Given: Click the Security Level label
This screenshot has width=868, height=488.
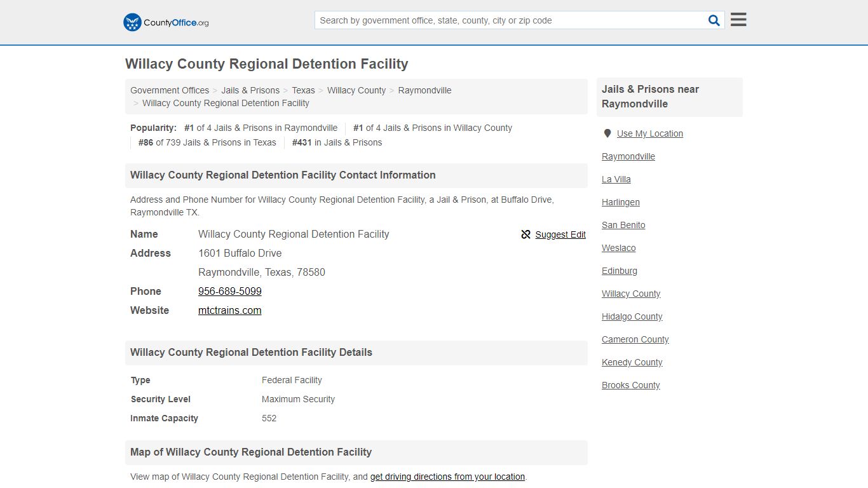Looking at the screenshot, I should pyautogui.click(x=161, y=399).
